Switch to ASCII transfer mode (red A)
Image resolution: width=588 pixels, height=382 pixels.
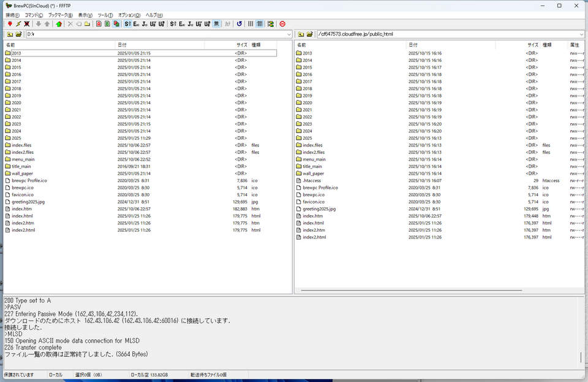click(x=99, y=24)
